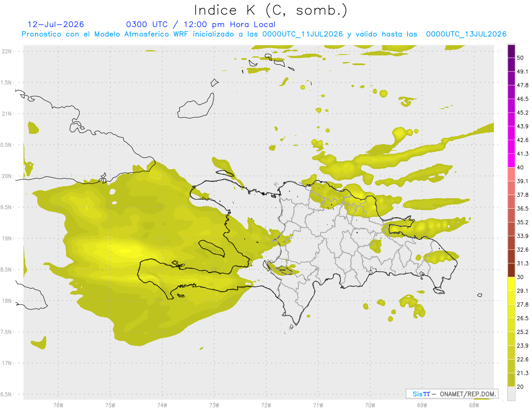
Task: Click the legend value '21.3'
Action: tap(523, 373)
